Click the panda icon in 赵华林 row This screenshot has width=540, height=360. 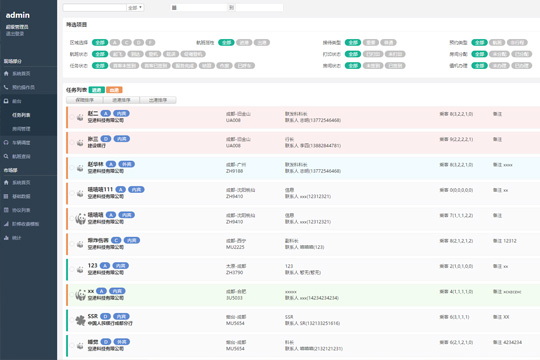80,168
